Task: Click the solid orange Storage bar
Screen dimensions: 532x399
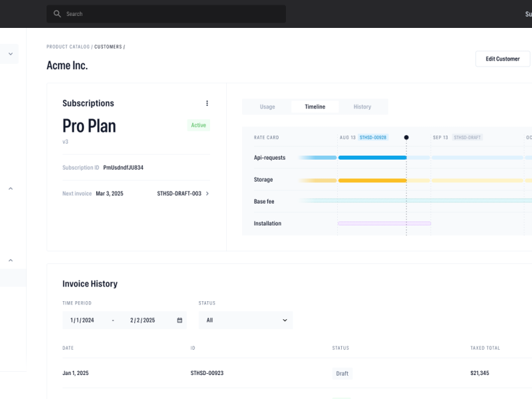Action: tap(372, 180)
